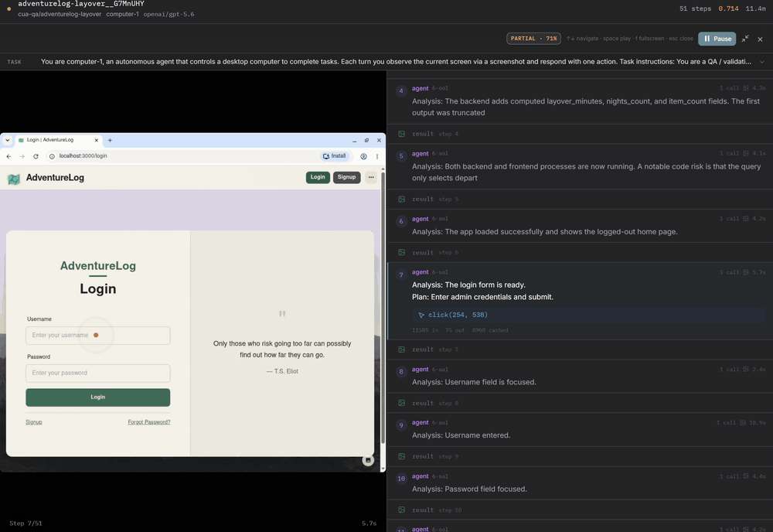Click the 11589 in token count text
Viewport: 773px width, 532px height.
point(425,330)
